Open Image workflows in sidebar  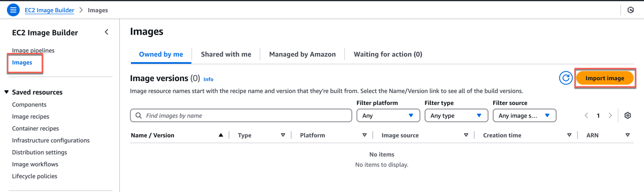coord(35,164)
